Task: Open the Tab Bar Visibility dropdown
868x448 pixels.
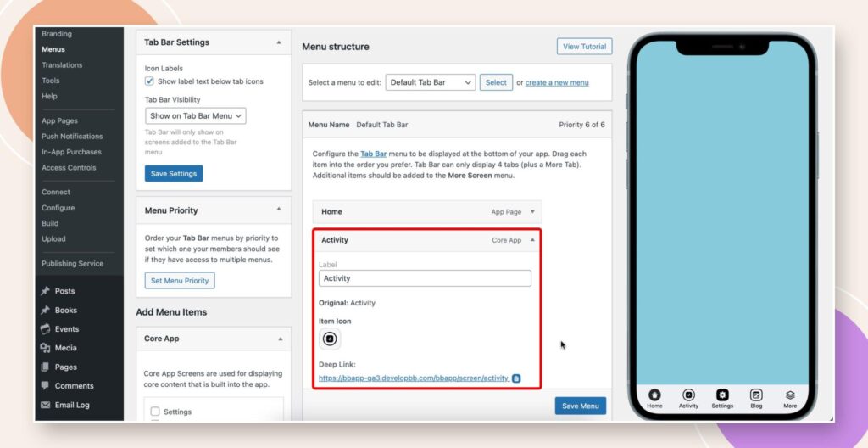Action: click(x=195, y=115)
